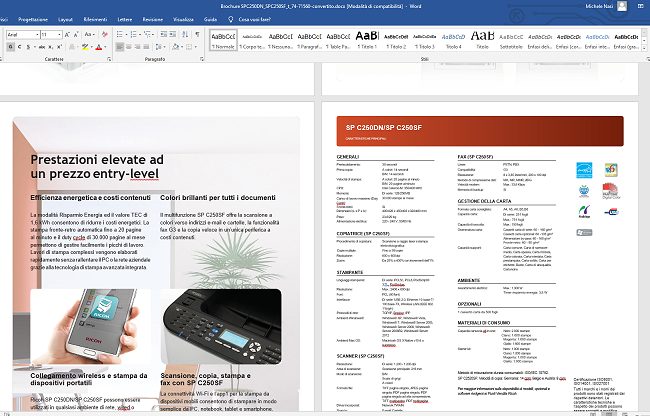The width and height of the screenshot is (650, 416).
Task: Toggle justify paragraph alignment
Action: point(146,47)
